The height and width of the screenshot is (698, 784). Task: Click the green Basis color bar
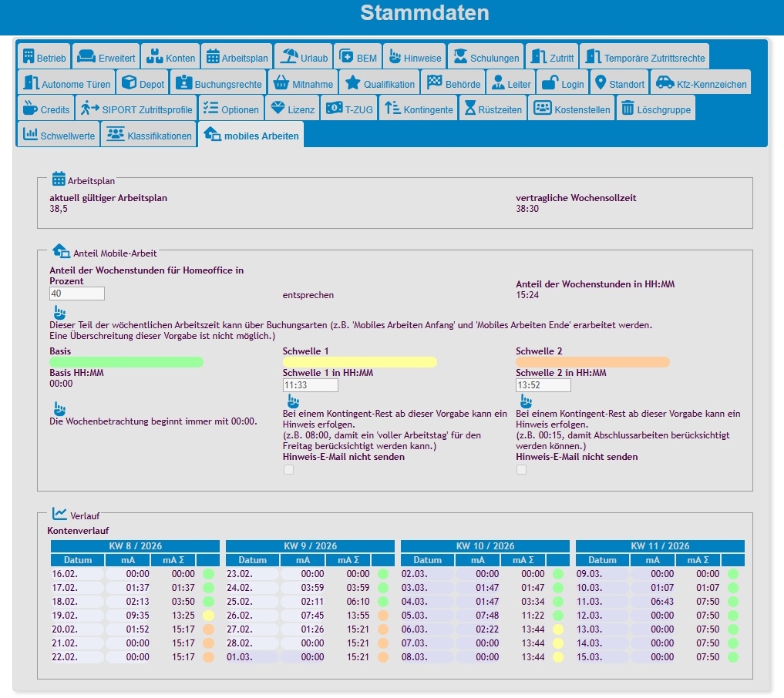pyautogui.click(x=126, y=362)
